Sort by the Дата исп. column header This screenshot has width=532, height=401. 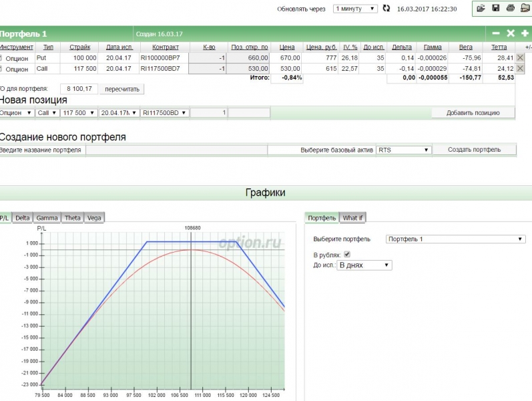point(119,47)
